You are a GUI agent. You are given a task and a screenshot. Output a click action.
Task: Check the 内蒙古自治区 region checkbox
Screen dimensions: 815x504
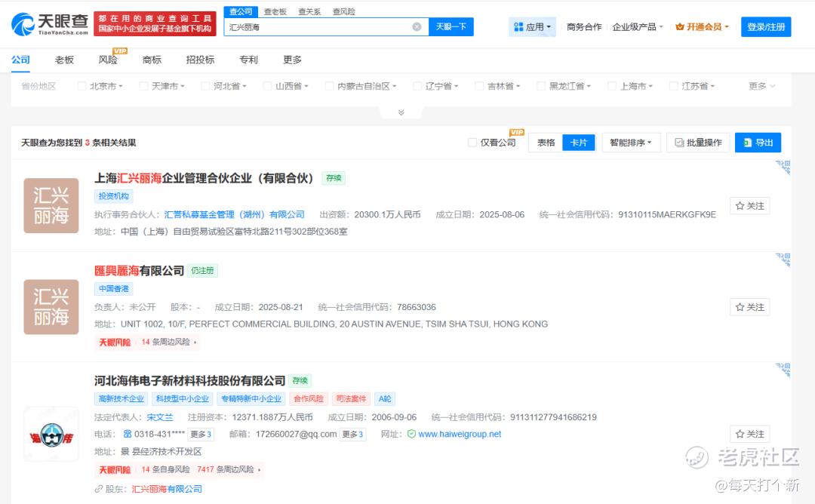[x=329, y=86]
